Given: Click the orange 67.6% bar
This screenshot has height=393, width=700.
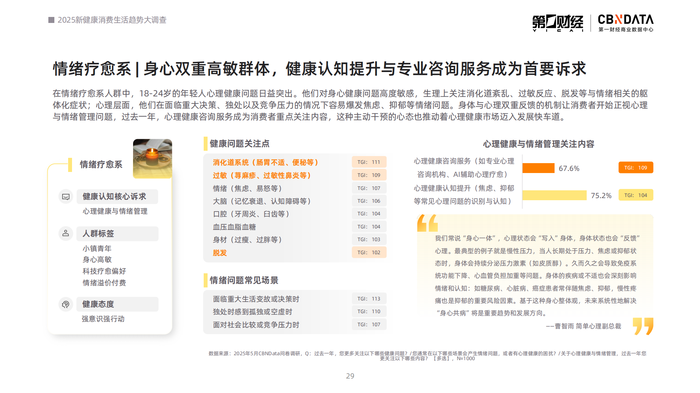Looking at the screenshot, I should (x=538, y=168).
